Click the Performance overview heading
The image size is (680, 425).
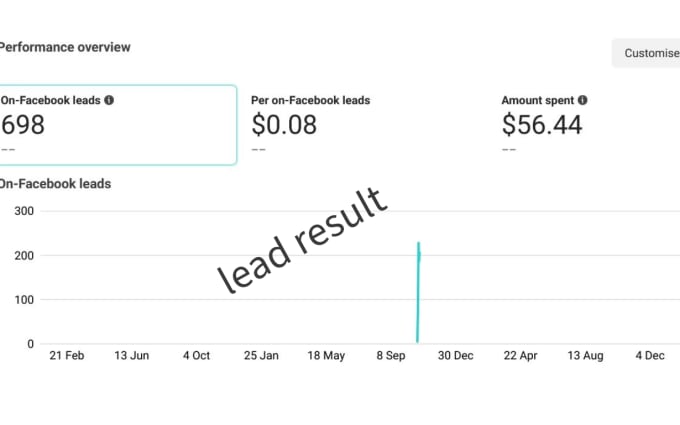[65, 47]
